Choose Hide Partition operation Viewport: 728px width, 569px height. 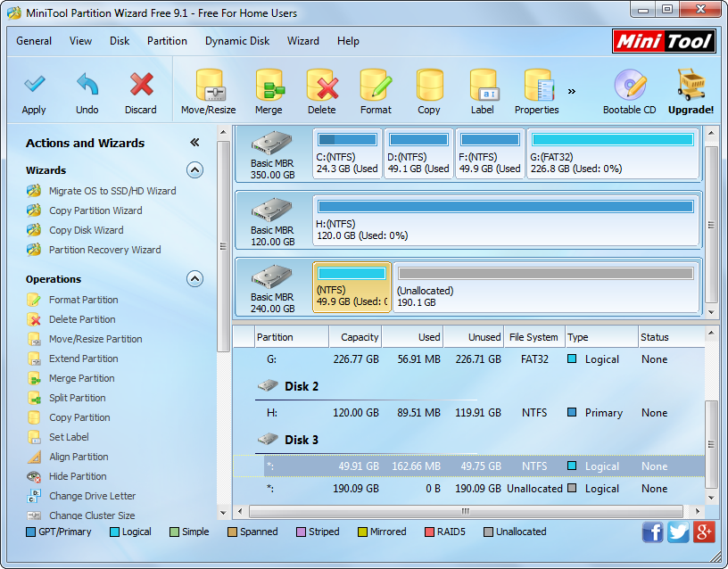78,476
